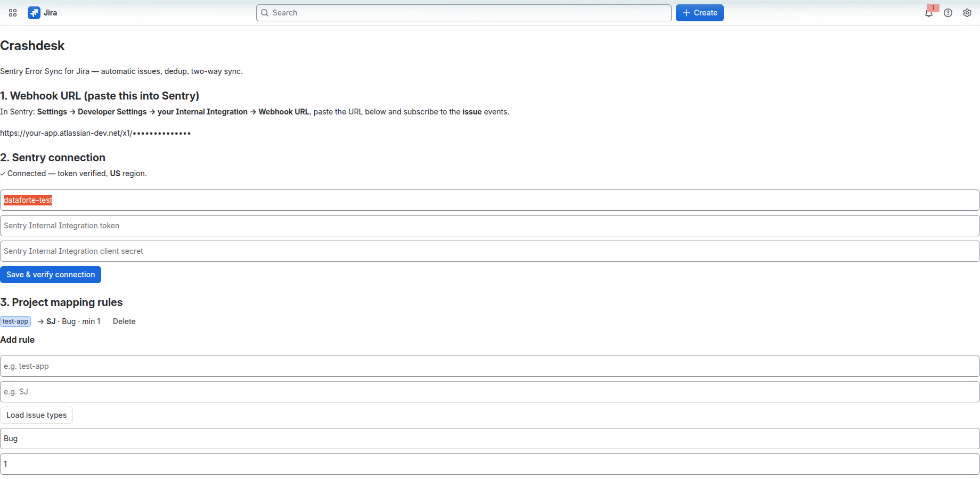Focus Sentry Internal Integration client secret field
980x479 pixels.
click(x=490, y=251)
